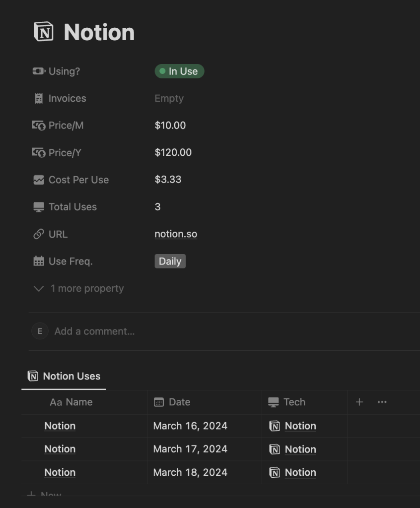
Task: Click the Price/M currency icon
Action: (39, 125)
